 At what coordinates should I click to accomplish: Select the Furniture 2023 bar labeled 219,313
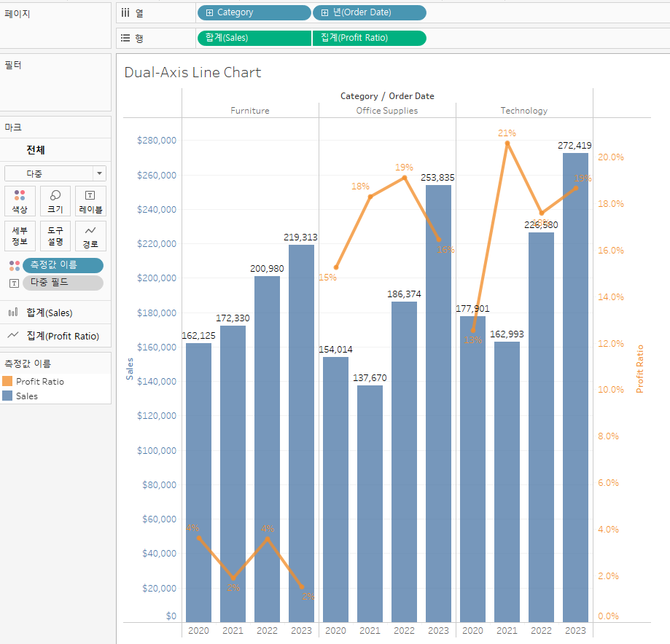pos(301,433)
